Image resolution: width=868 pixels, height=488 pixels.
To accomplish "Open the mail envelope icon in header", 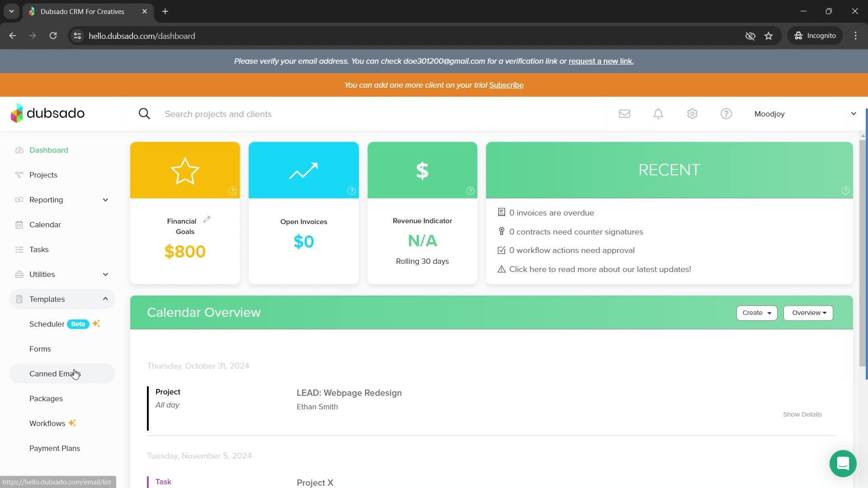I will pyautogui.click(x=624, y=114).
